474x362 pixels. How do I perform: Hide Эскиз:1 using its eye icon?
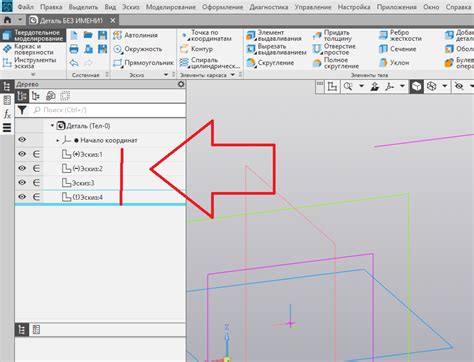[22, 154]
